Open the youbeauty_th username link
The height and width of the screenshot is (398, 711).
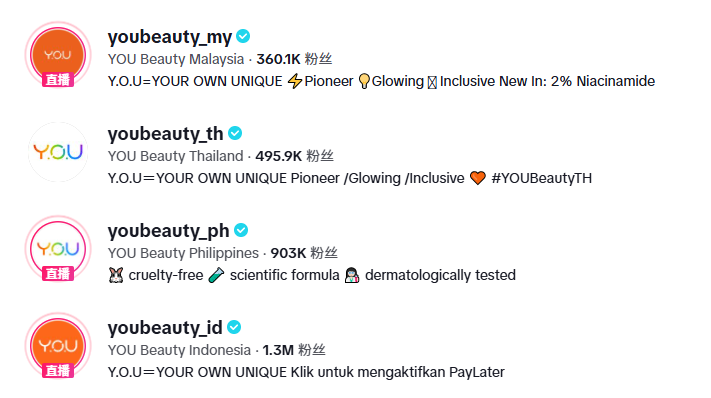pos(166,134)
